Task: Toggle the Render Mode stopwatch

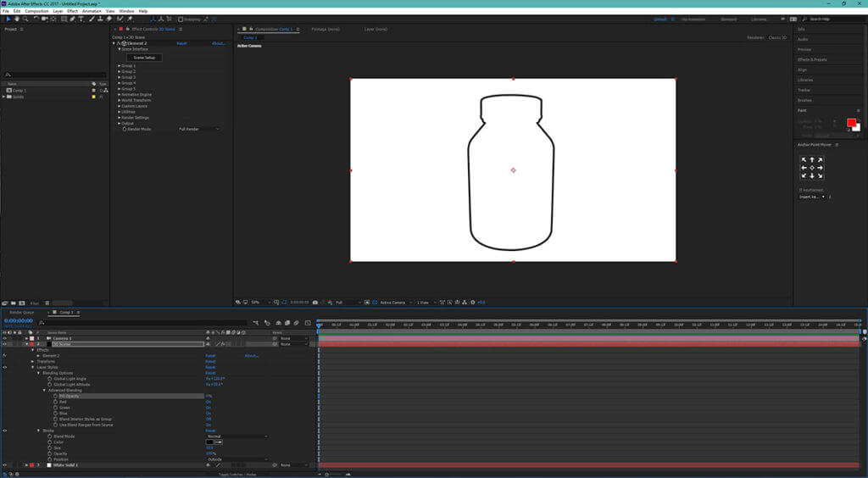Action: pos(125,129)
